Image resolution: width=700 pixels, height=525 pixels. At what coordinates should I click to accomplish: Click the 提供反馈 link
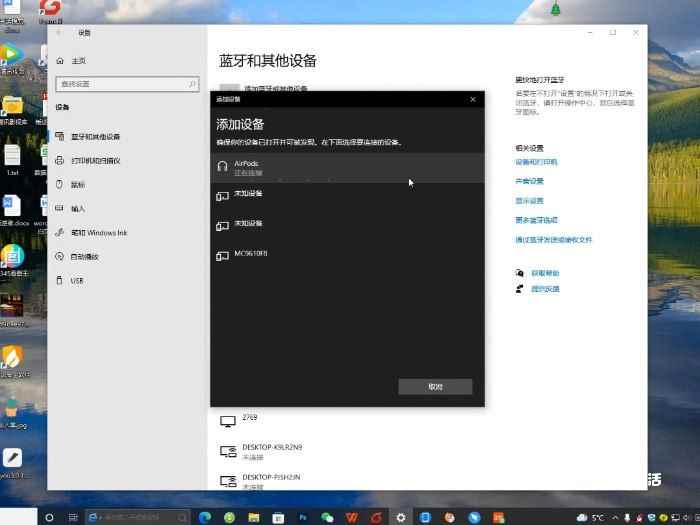(x=545, y=289)
